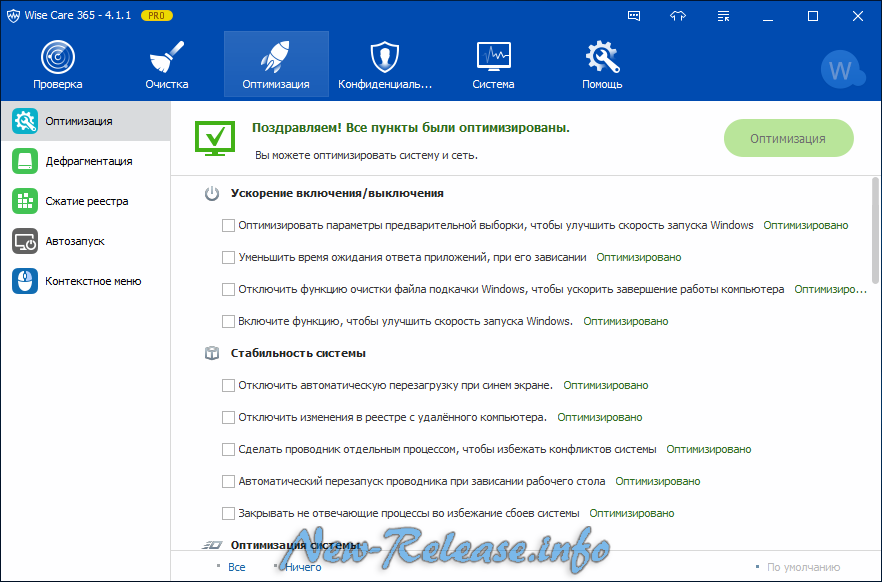
Task: Click Оптимизировано status beside предварительной выборки row
Action: [806, 225]
